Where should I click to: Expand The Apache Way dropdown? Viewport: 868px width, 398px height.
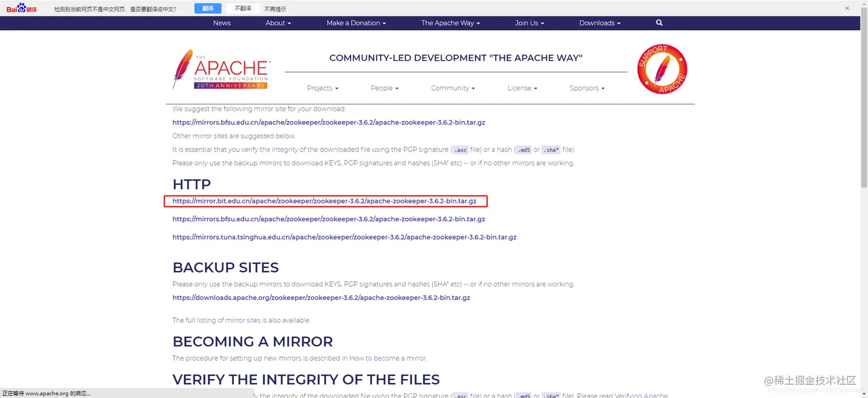[x=450, y=23]
